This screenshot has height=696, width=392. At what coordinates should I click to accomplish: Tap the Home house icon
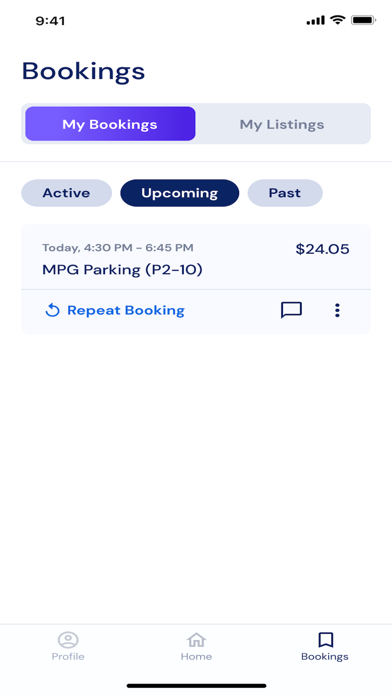coord(196,640)
